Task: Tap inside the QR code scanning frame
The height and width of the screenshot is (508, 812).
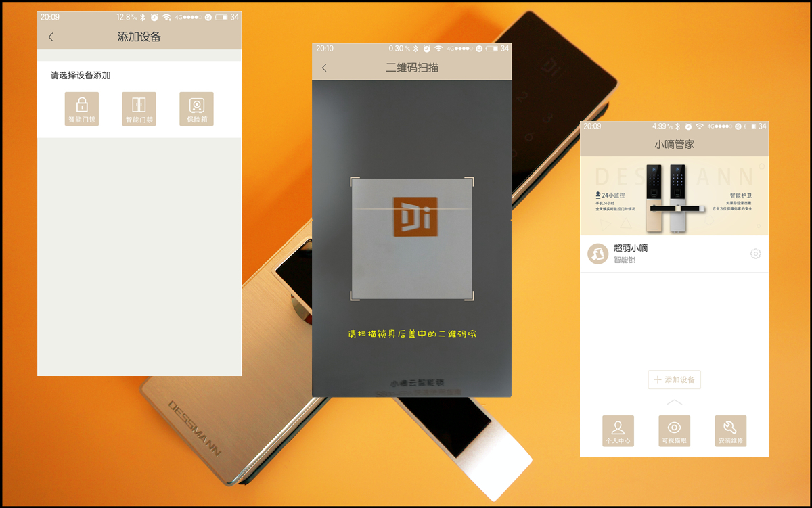Action: 411,238
